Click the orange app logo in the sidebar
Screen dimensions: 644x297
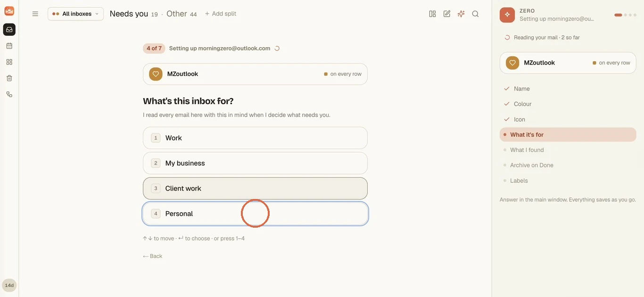click(x=9, y=11)
